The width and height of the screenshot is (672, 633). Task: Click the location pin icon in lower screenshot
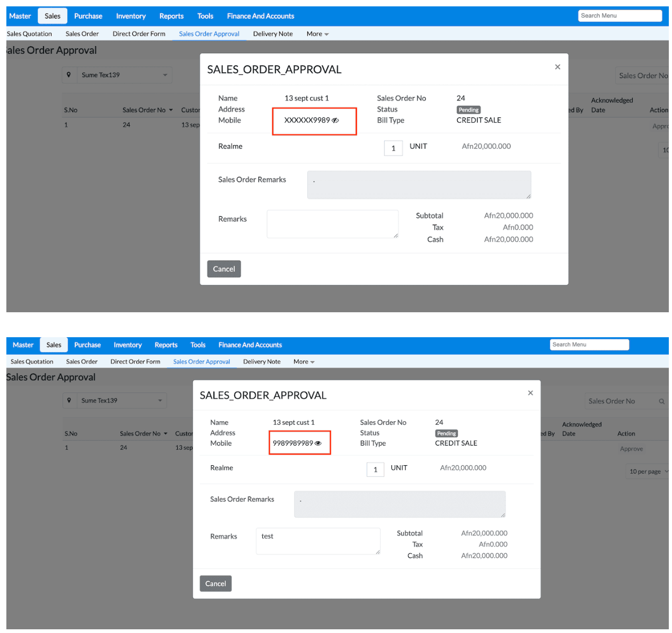click(69, 400)
